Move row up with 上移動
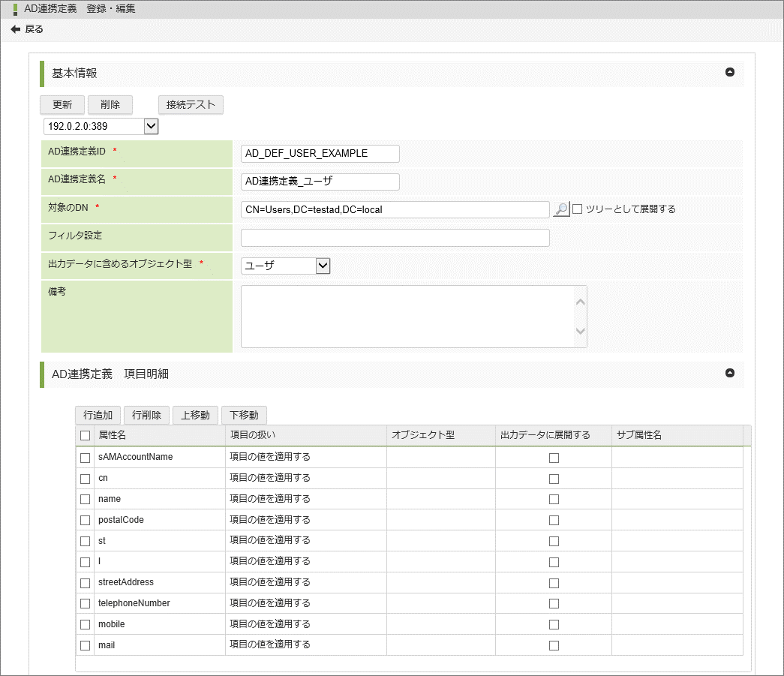784x676 pixels. [x=195, y=415]
